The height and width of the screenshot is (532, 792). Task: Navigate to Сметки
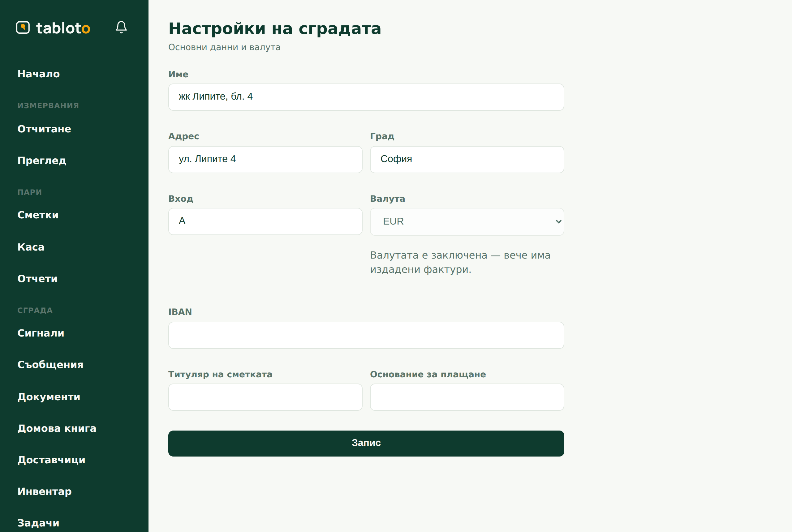(x=38, y=215)
